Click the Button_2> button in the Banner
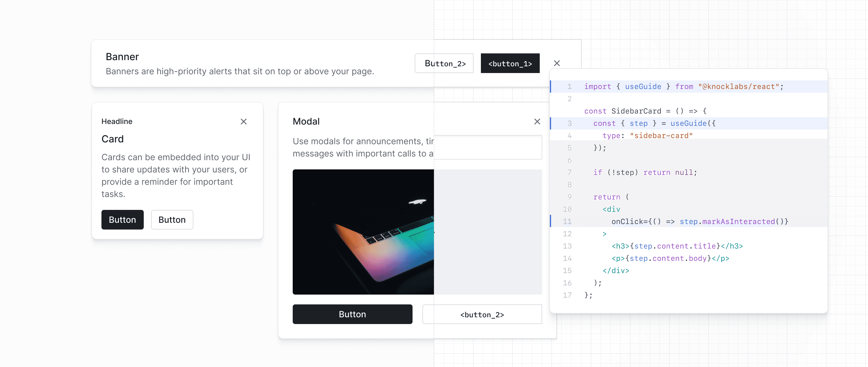Image resolution: width=868 pixels, height=367 pixels. (444, 63)
